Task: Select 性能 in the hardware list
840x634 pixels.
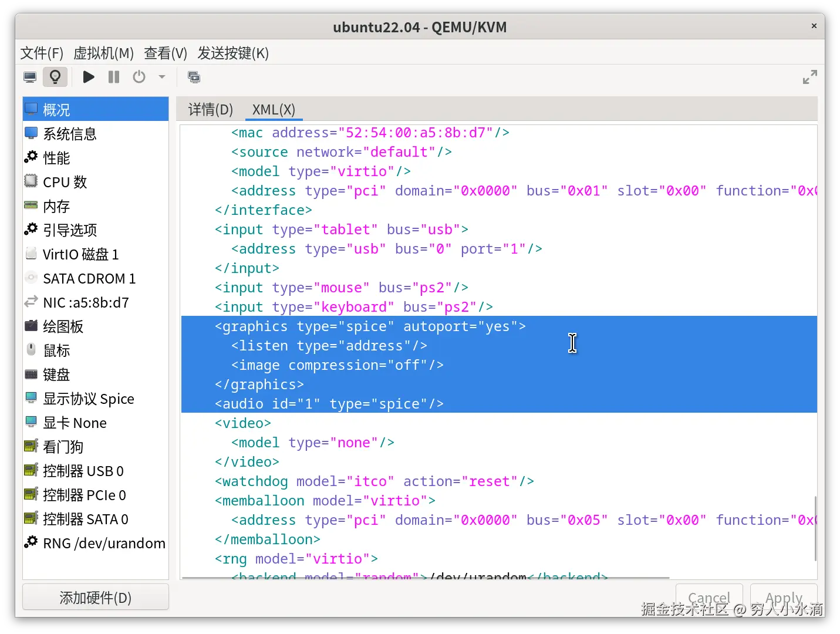Action: click(x=96, y=158)
